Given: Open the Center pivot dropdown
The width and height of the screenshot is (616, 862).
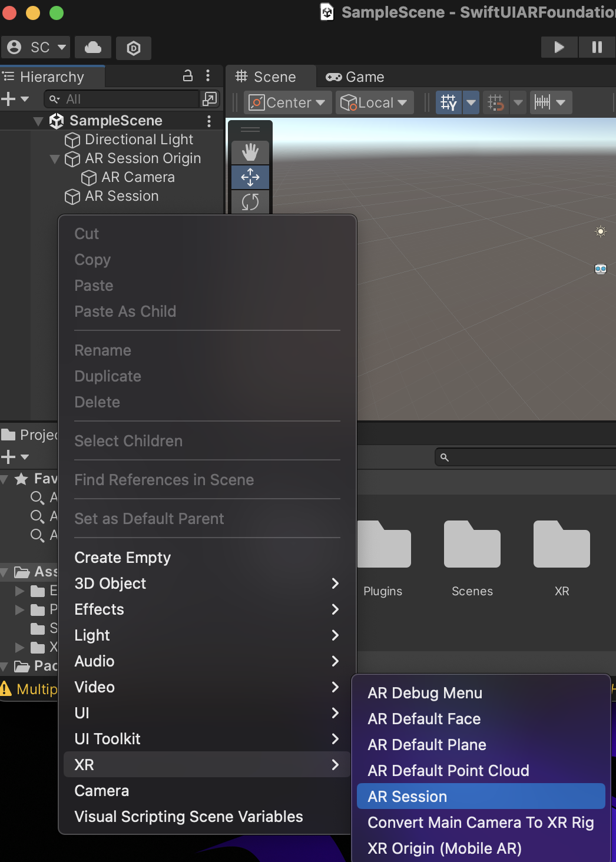Looking at the screenshot, I should coord(288,102).
